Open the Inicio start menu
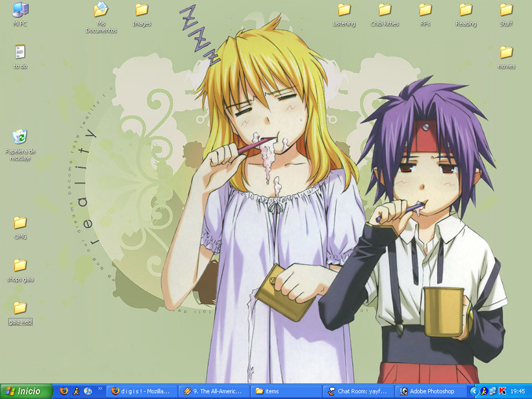The width and height of the screenshot is (532, 399). [x=26, y=391]
